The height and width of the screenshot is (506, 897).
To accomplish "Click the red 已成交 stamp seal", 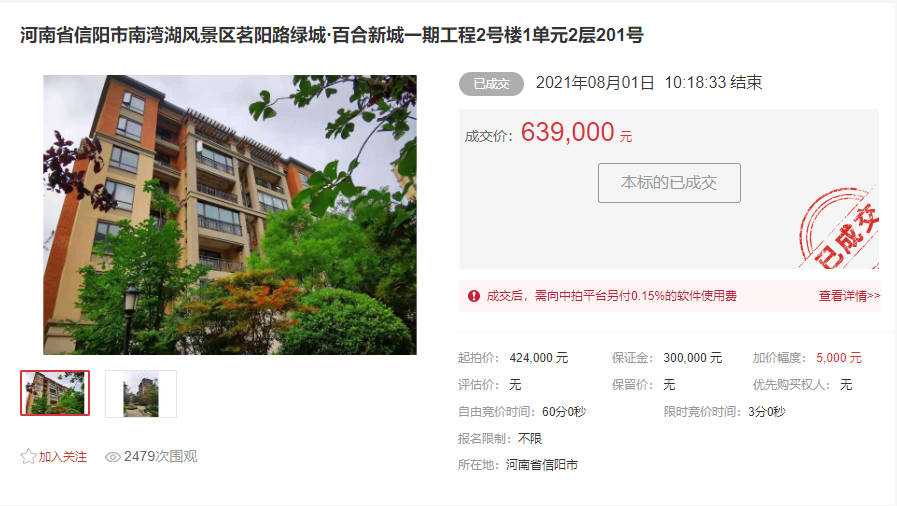I will pyautogui.click(x=840, y=229).
